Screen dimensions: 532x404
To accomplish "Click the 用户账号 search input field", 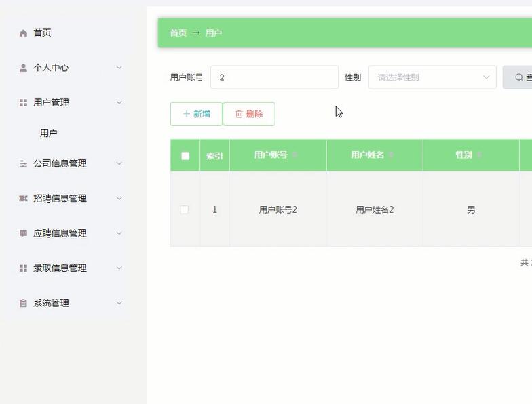I will click(x=274, y=77).
